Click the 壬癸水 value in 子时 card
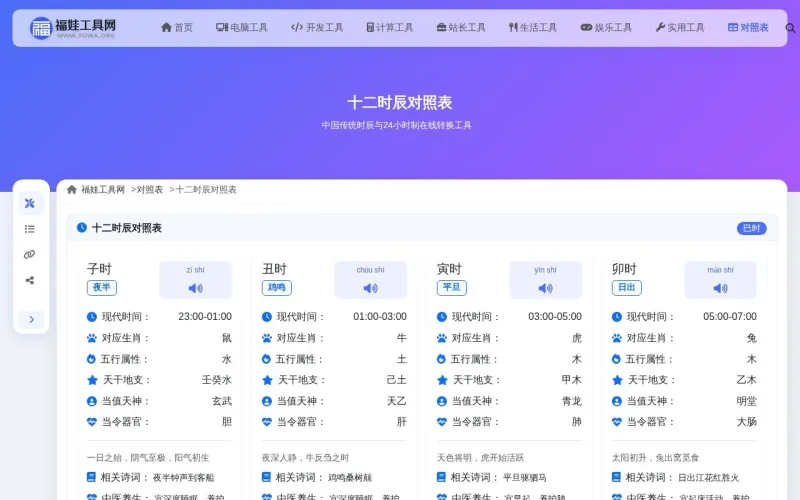This screenshot has height=500, width=800. (x=216, y=380)
